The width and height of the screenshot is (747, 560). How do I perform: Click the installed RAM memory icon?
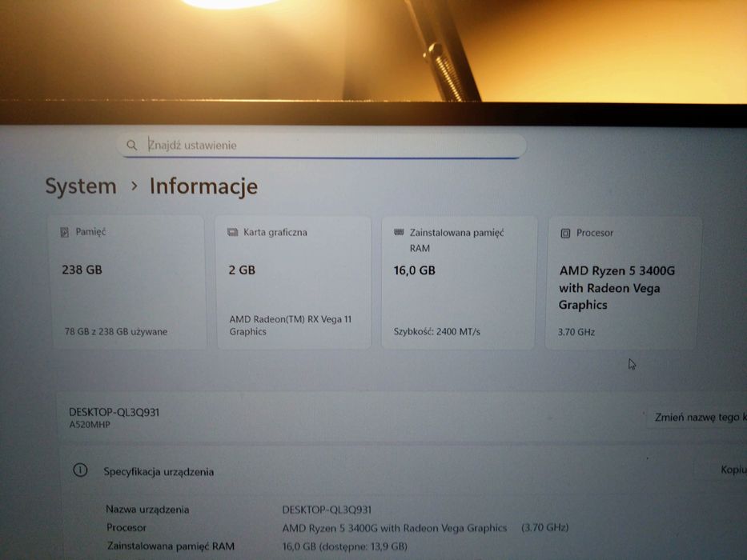pyautogui.click(x=399, y=232)
